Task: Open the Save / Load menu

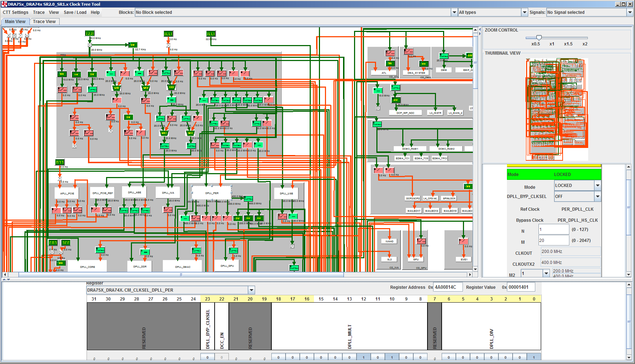Action: pos(75,12)
